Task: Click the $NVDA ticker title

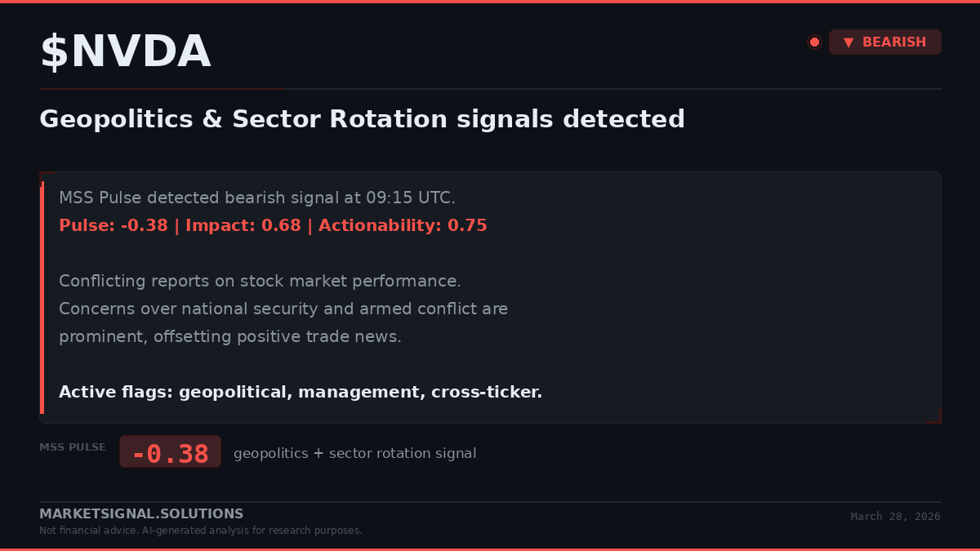Action: coord(126,52)
